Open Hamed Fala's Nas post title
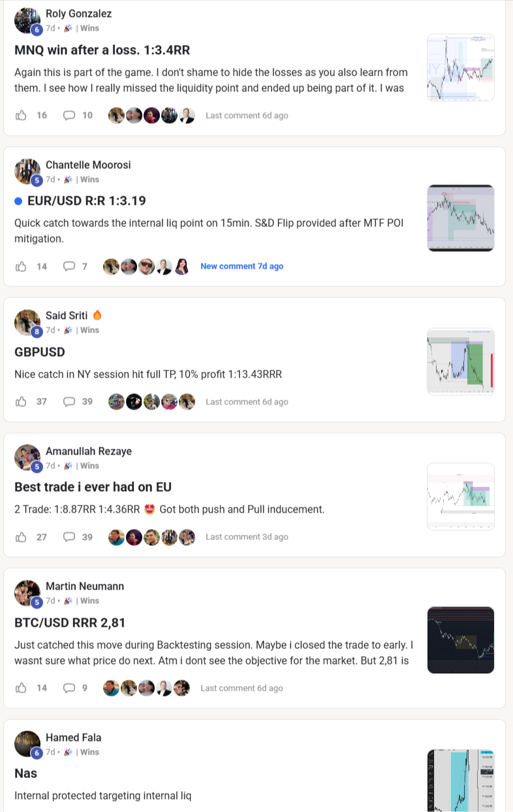This screenshot has width=513, height=812. tap(26, 774)
